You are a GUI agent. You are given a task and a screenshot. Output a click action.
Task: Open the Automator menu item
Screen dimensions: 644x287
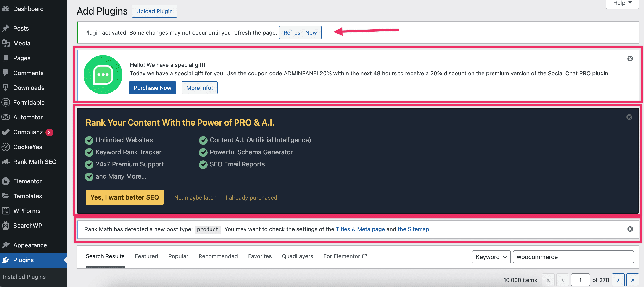click(x=28, y=117)
